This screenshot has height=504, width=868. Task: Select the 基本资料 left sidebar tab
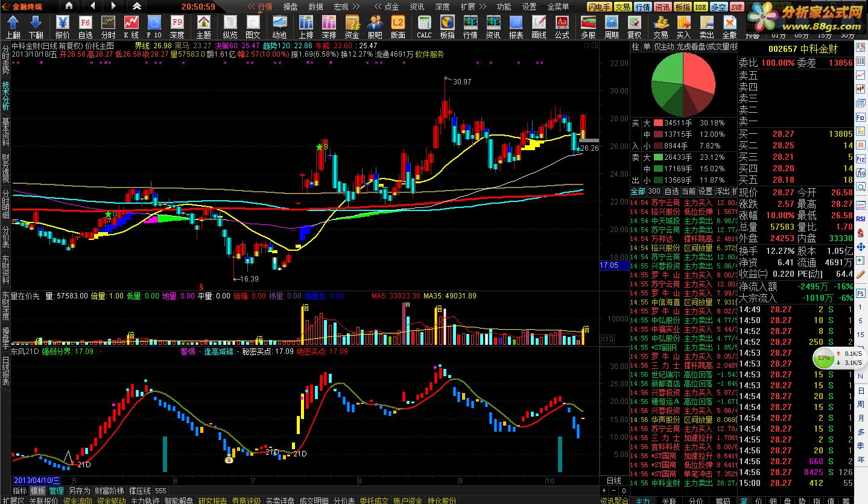click(x=5, y=132)
